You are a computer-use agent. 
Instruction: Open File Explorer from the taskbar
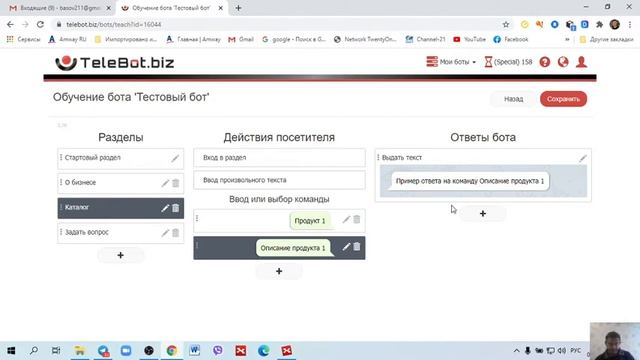pyautogui.click(x=80, y=350)
